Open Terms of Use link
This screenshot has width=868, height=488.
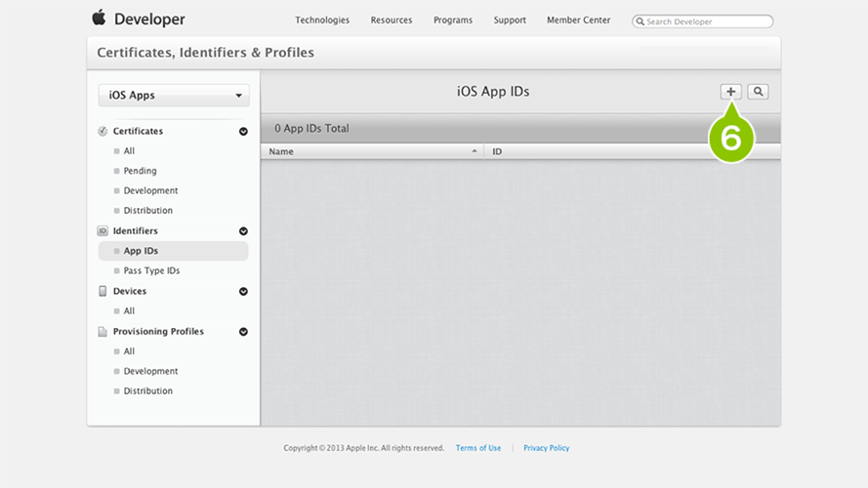point(478,448)
